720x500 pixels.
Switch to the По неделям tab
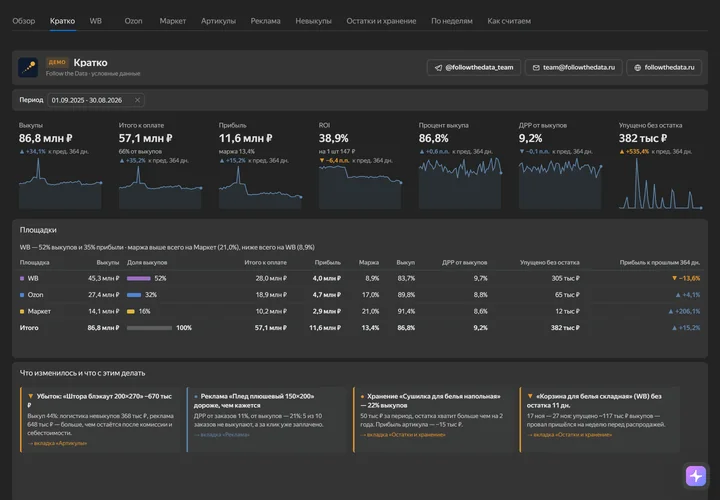452,21
